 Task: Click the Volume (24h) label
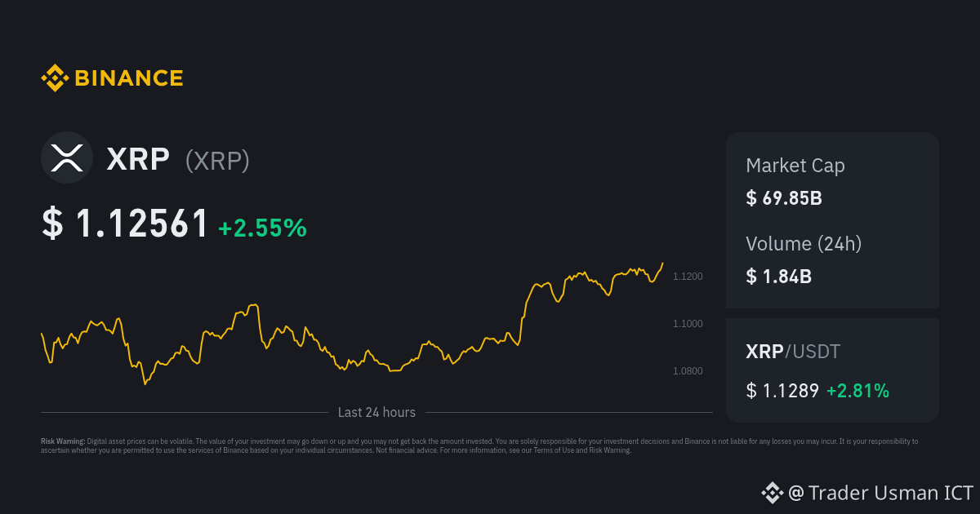[x=804, y=243]
